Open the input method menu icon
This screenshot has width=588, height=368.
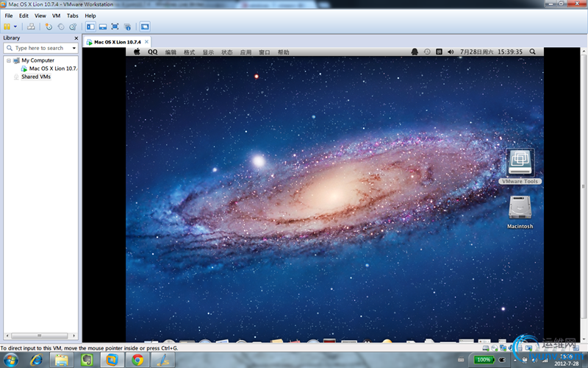(x=439, y=52)
